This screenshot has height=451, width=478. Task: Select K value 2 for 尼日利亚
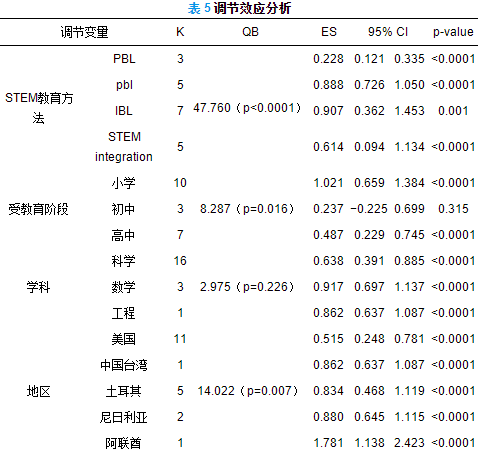180,417
